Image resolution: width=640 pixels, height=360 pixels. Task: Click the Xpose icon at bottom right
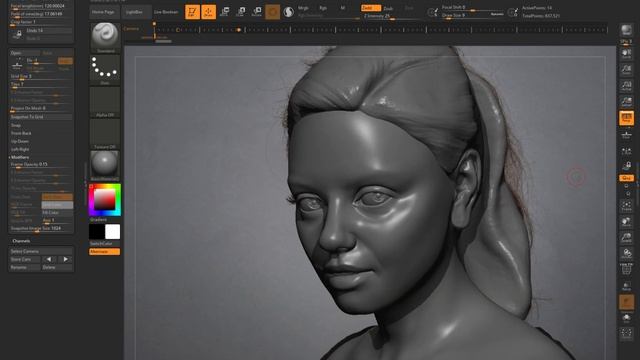click(x=626, y=334)
